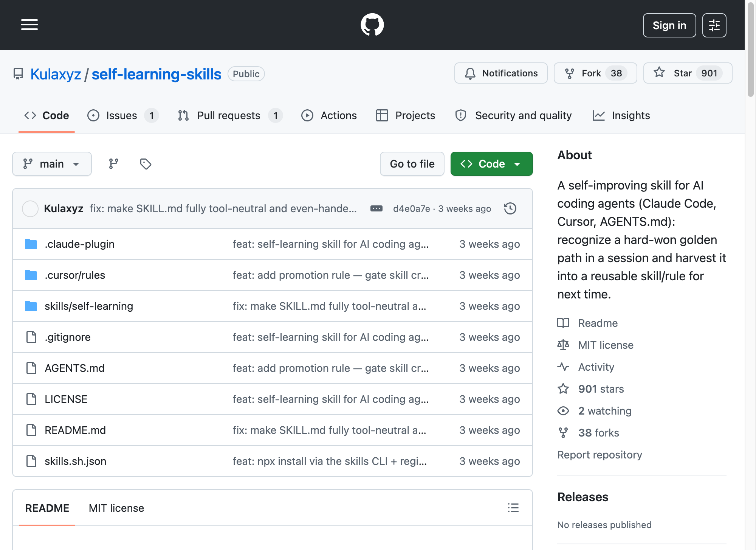Open the Kulaxyz owner link
756x550 pixels.
[56, 74]
